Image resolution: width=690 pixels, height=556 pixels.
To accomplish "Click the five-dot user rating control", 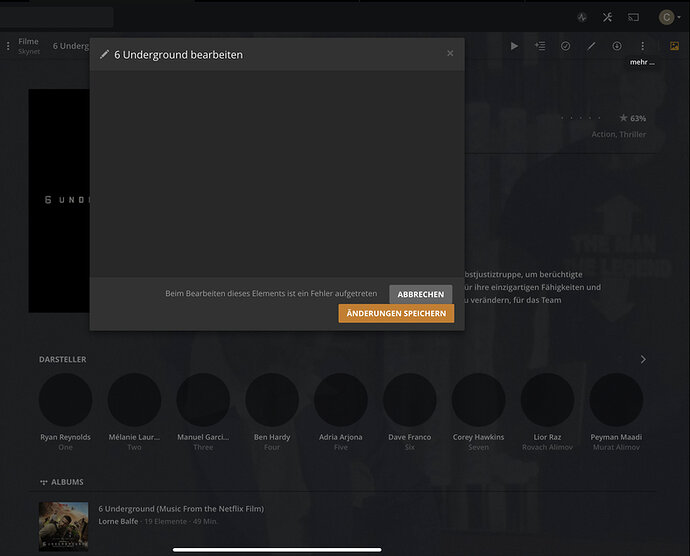I will [x=580, y=118].
